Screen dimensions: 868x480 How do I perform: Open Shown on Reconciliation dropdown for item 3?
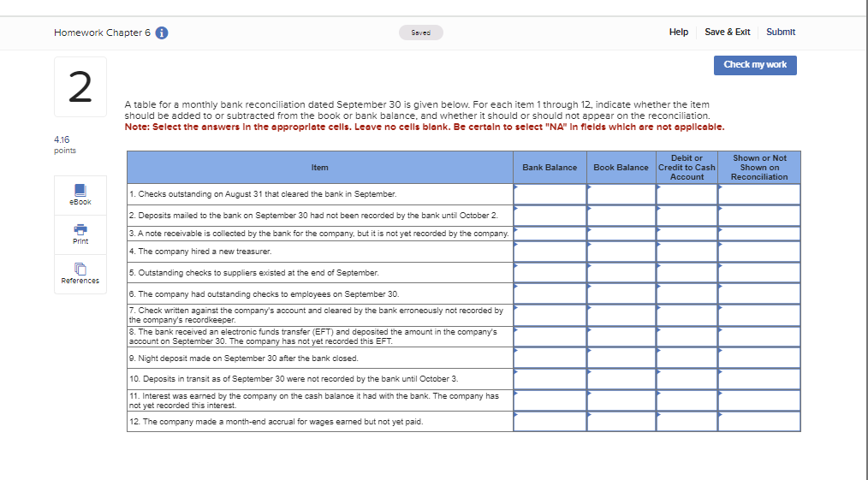click(759, 234)
